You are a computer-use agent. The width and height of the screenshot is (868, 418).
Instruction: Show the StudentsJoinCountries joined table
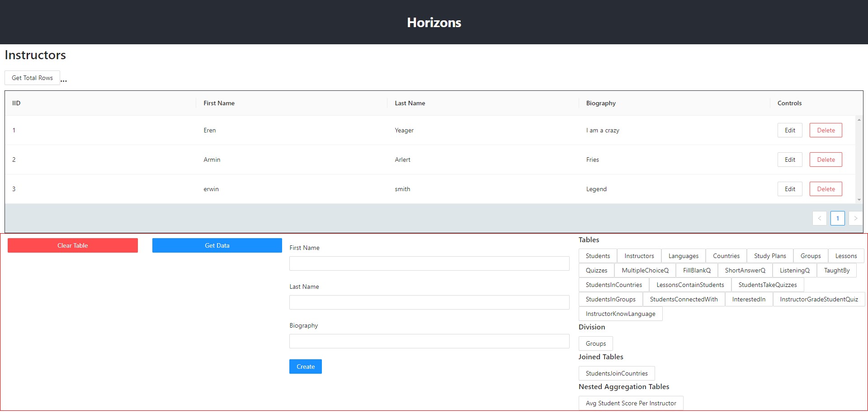point(617,373)
